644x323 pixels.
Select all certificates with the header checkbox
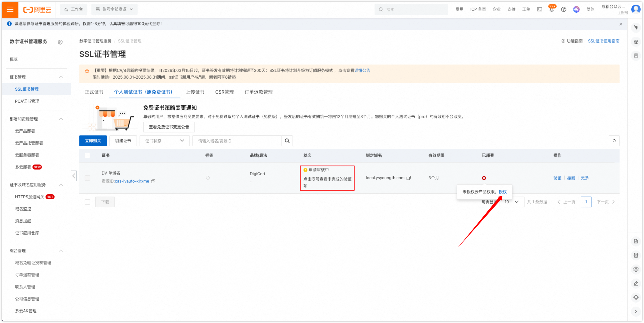pos(87,155)
